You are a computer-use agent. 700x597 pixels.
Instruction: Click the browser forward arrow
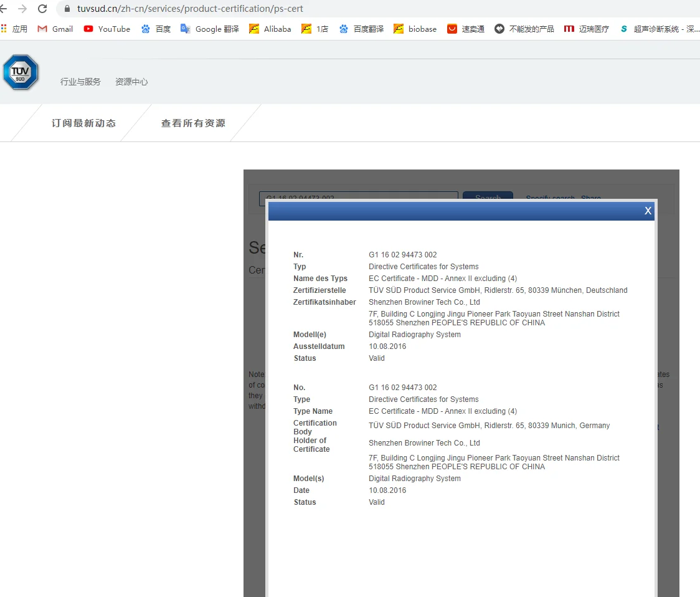coord(22,9)
